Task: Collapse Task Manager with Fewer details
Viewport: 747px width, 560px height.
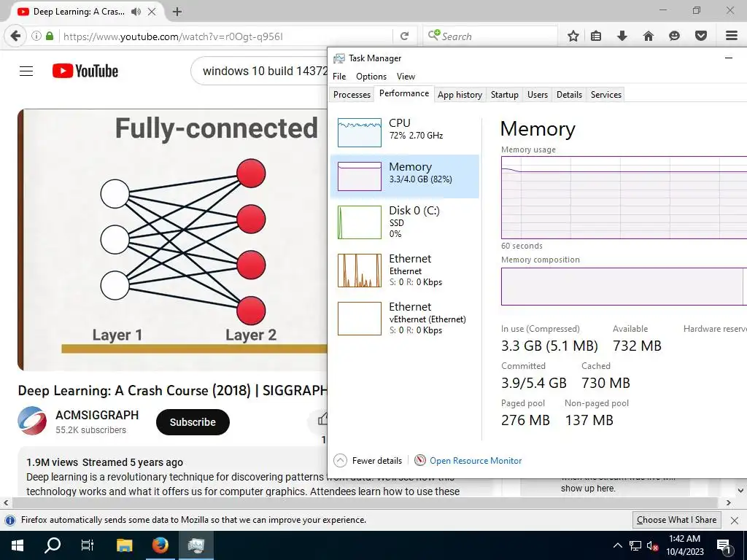Action: click(368, 461)
